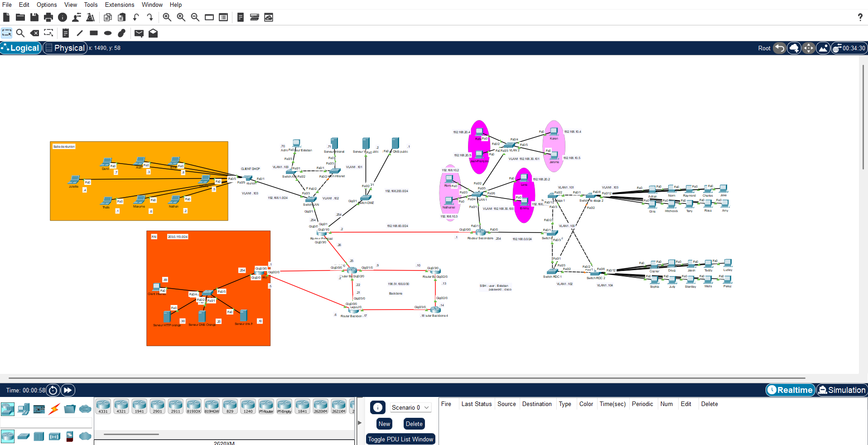Enable Realtime mode
Image resolution: width=868 pixels, height=445 pixels.
pyautogui.click(x=790, y=390)
